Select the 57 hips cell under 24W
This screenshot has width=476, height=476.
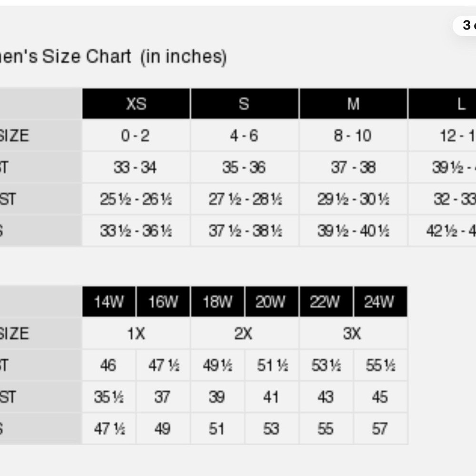(381, 428)
